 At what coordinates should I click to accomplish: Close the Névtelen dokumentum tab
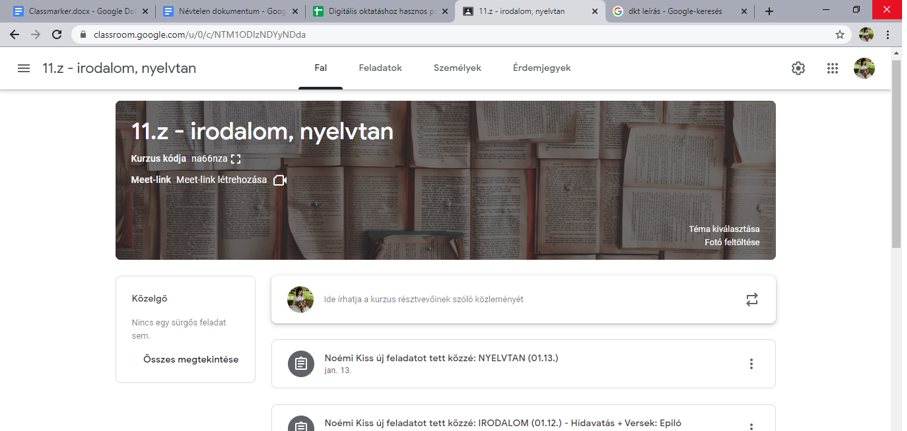click(x=296, y=12)
